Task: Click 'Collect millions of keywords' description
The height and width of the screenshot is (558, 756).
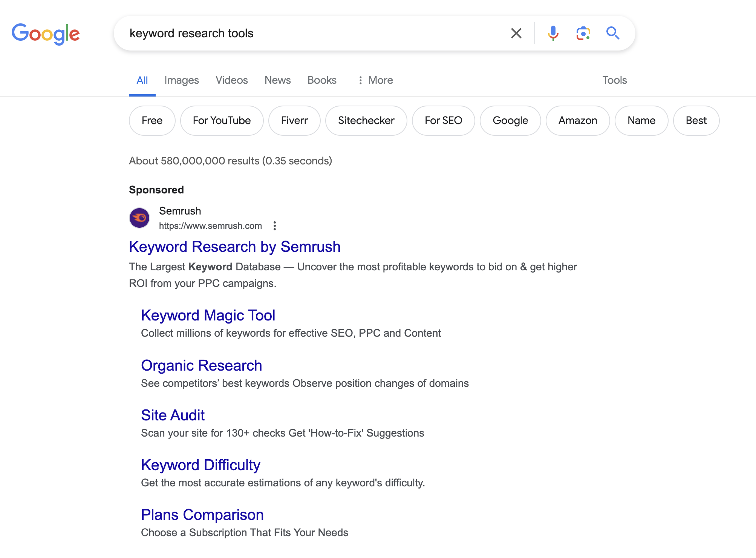Action: coord(291,333)
